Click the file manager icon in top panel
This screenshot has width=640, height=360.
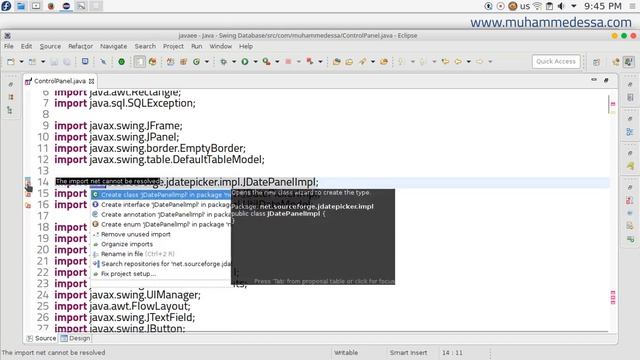click(x=21, y=6)
